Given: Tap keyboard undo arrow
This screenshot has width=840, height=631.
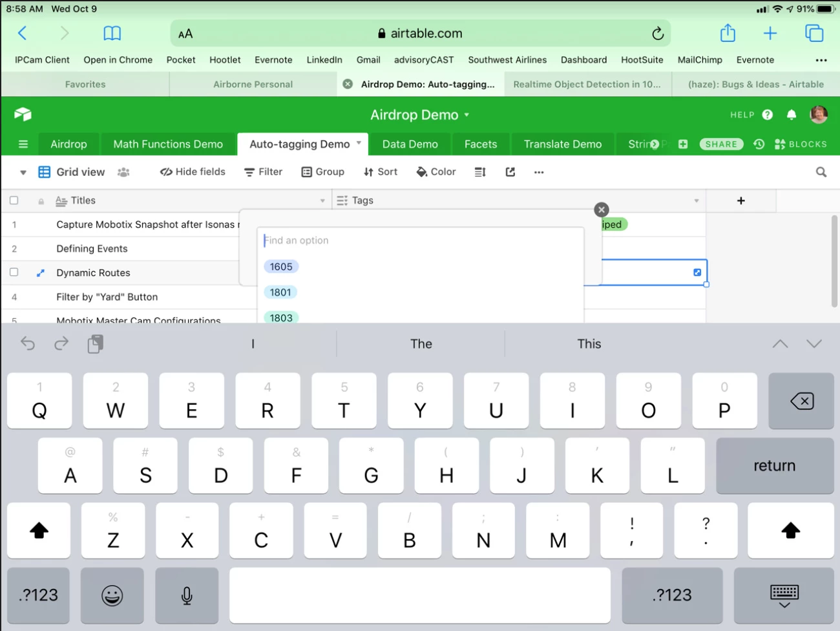Looking at the screenshot, I should pos(28,343).
